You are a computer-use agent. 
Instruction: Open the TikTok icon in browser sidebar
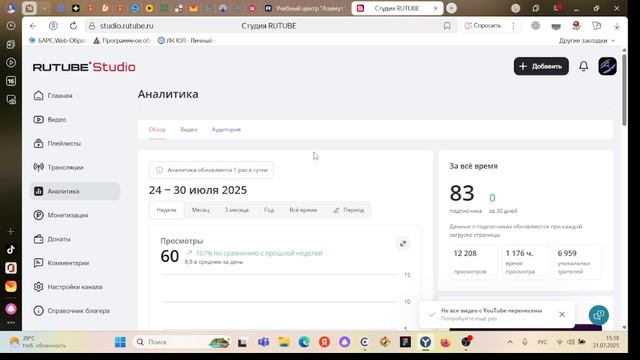tap(11, 249)
